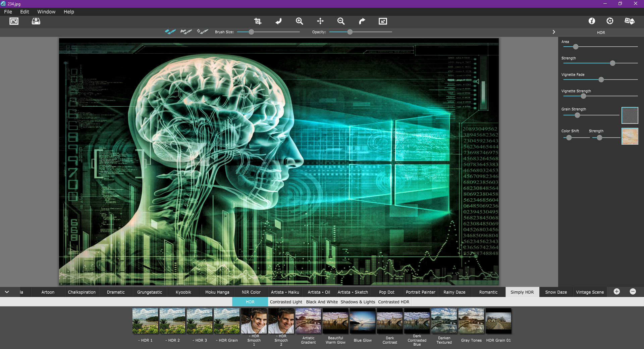Screen dimensions: 644x349
Task: Apply the Gray Tones preset thumbnail
Action: tap(471, 321)
